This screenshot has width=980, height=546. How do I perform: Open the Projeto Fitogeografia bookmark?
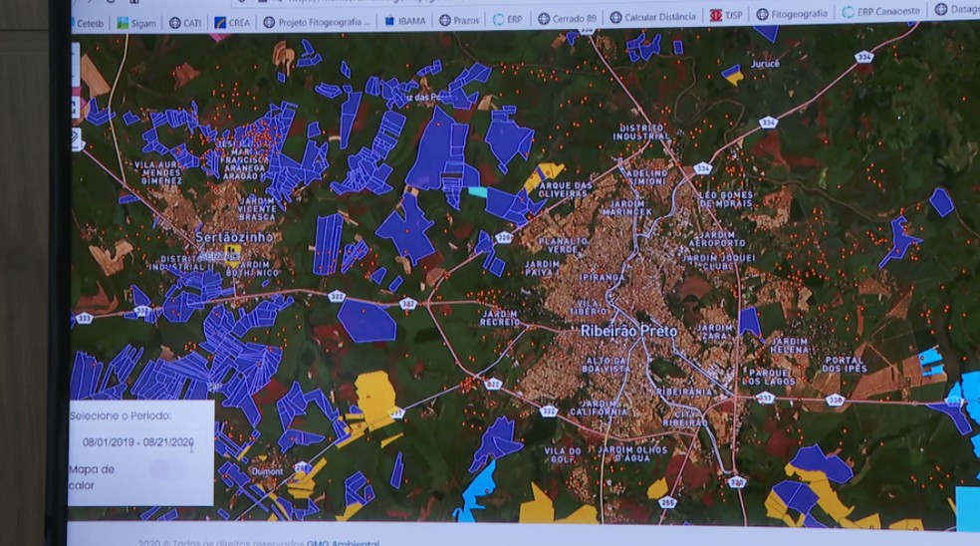(317, 22)
